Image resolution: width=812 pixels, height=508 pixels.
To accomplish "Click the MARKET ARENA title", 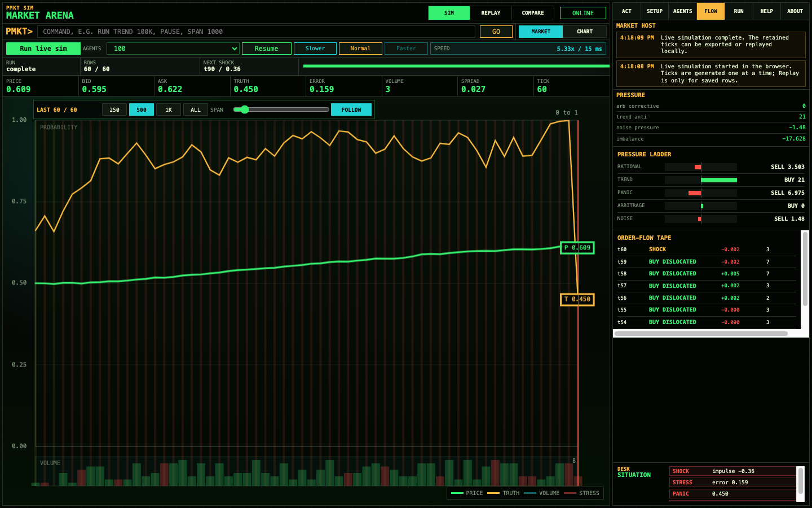I will 40,16.
